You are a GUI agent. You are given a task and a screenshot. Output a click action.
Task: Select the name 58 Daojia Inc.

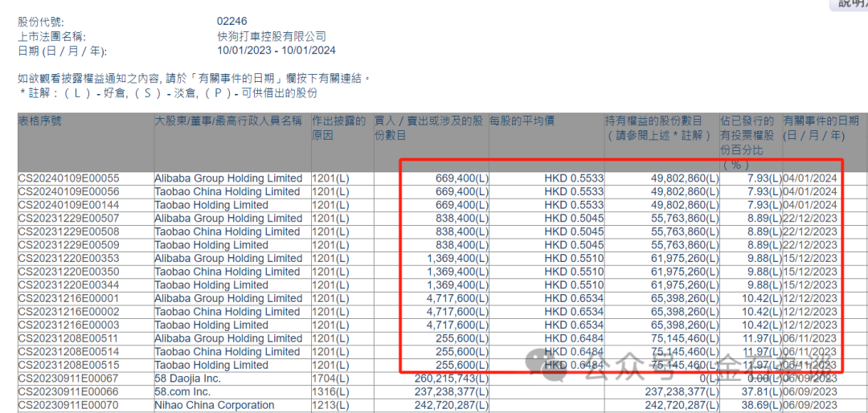click(187, 378)
